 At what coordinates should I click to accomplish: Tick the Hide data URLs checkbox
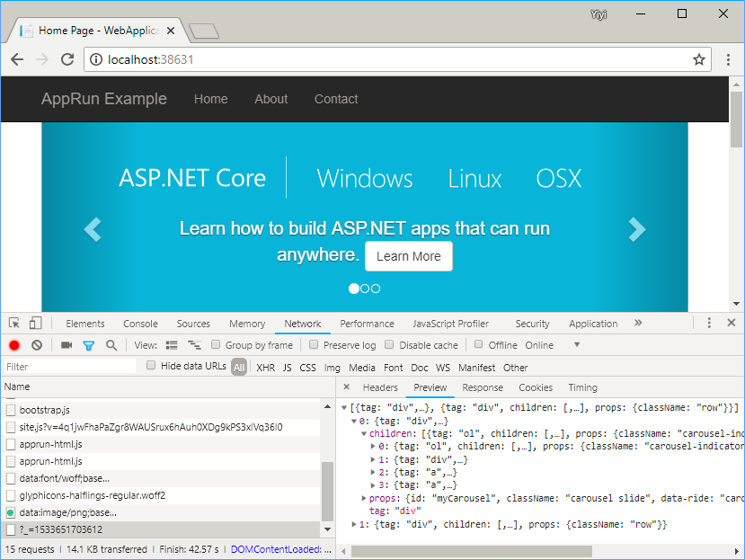pyautogui.click(x=151, y=366)
